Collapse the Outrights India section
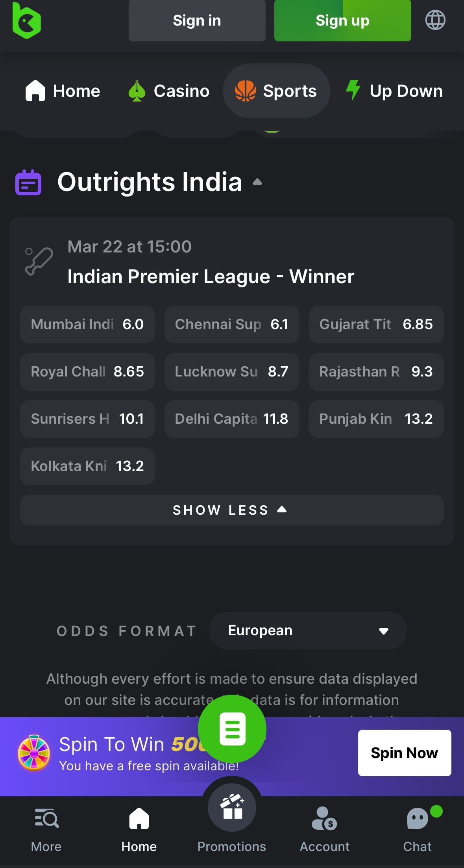This screenshot has width=464, height=868. point(257,182)
